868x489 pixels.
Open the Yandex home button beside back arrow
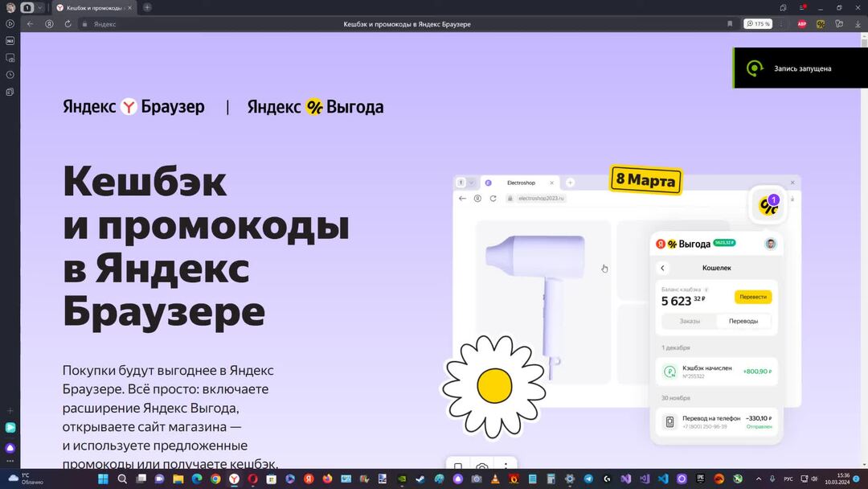[x=49, y=24]
